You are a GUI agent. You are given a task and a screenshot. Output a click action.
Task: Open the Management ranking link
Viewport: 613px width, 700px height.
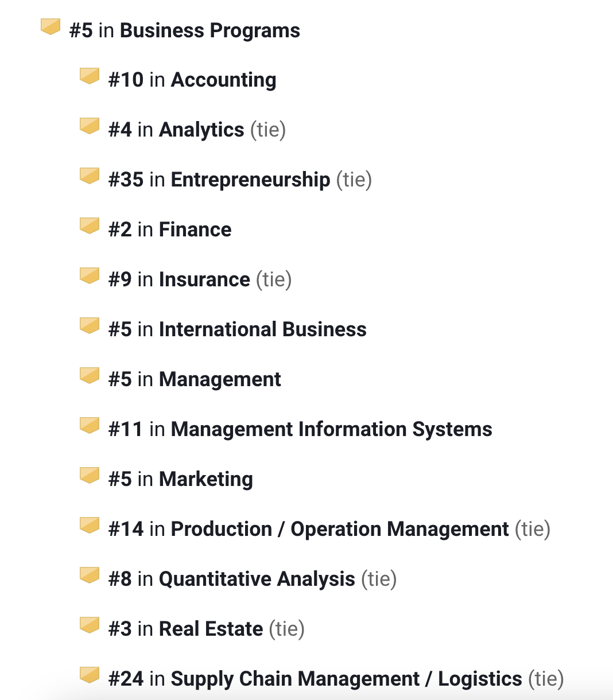tap(220, 379)
